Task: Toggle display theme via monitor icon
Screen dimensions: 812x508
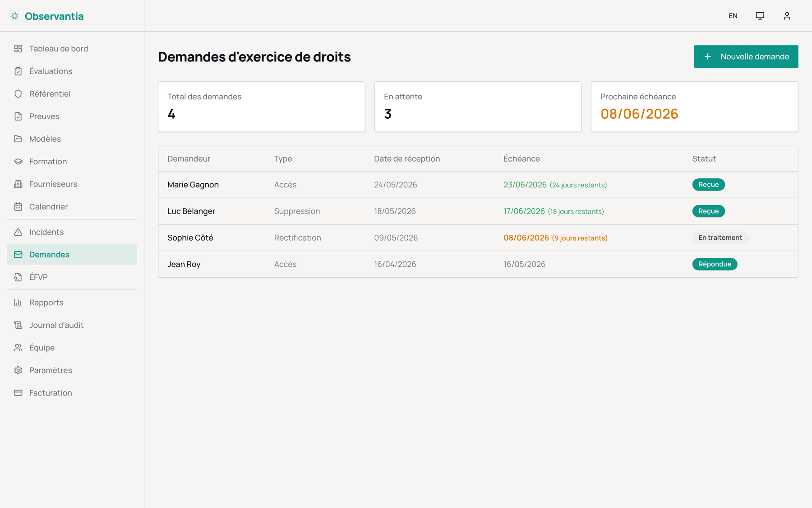Action: [760, 16]
